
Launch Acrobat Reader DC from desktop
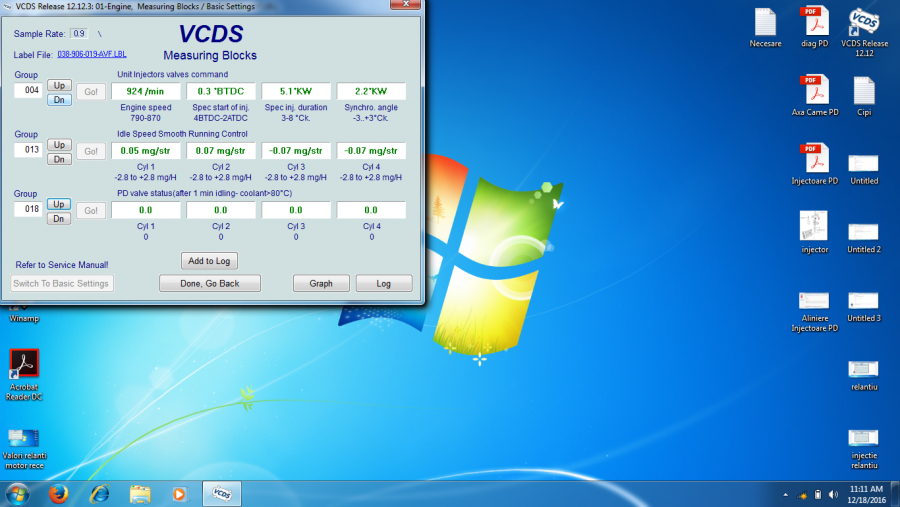point(24,364)
